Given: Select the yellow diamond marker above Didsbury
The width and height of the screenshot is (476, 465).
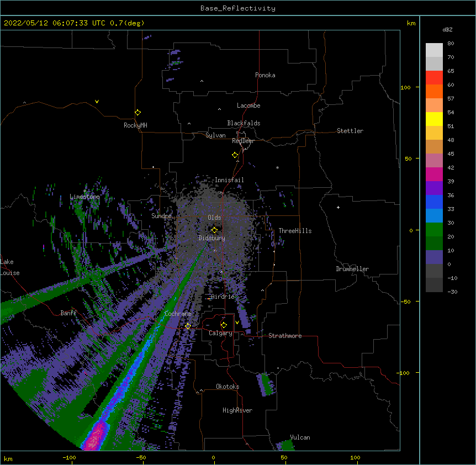Looking at the screenshot, I should coord(214,230).
